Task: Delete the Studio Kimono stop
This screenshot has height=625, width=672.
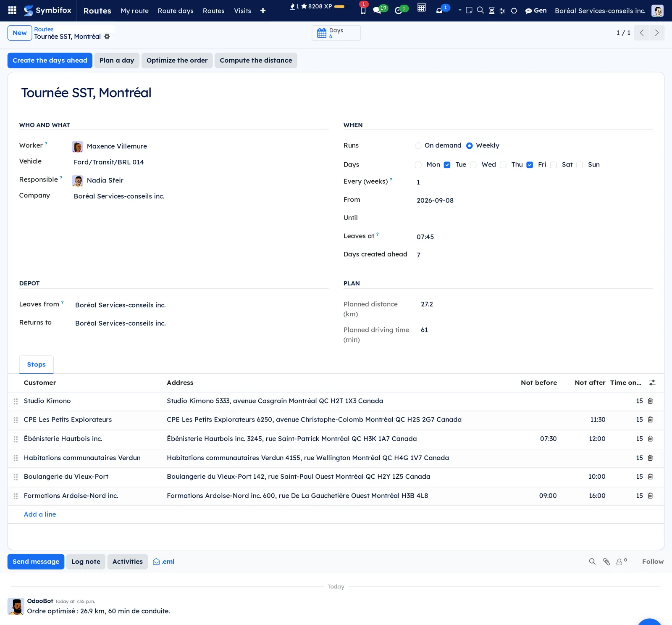Action: [650, 401]
